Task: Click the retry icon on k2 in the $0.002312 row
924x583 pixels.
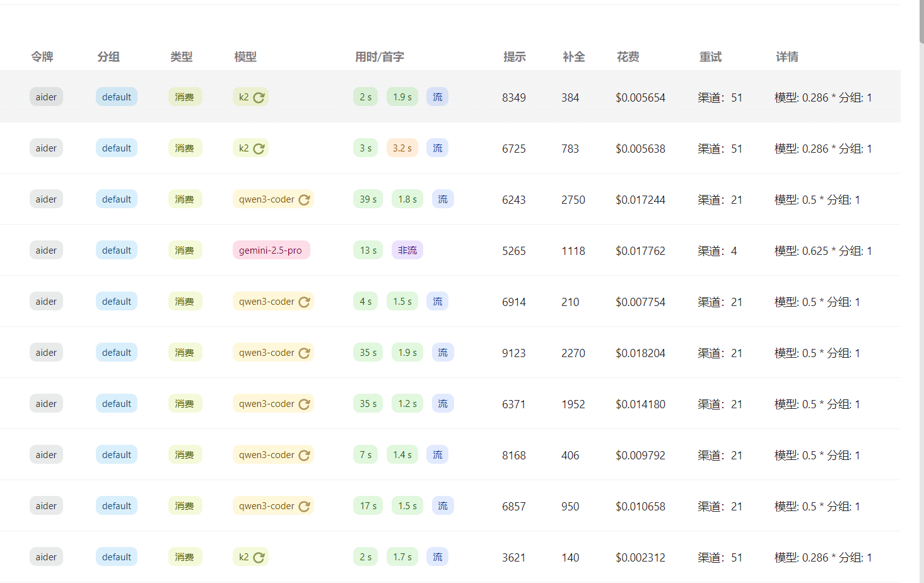Action: pos(259,557)
